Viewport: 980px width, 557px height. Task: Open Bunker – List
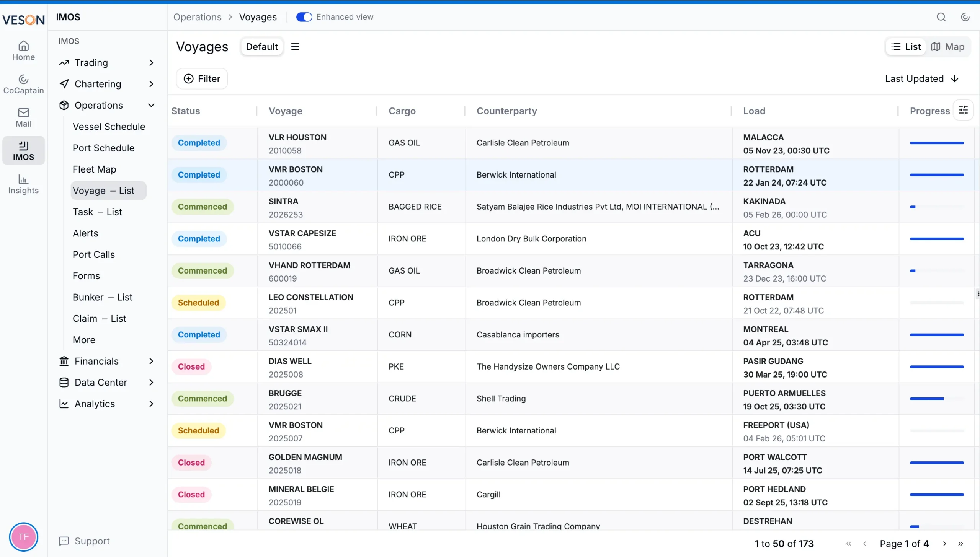102,297
